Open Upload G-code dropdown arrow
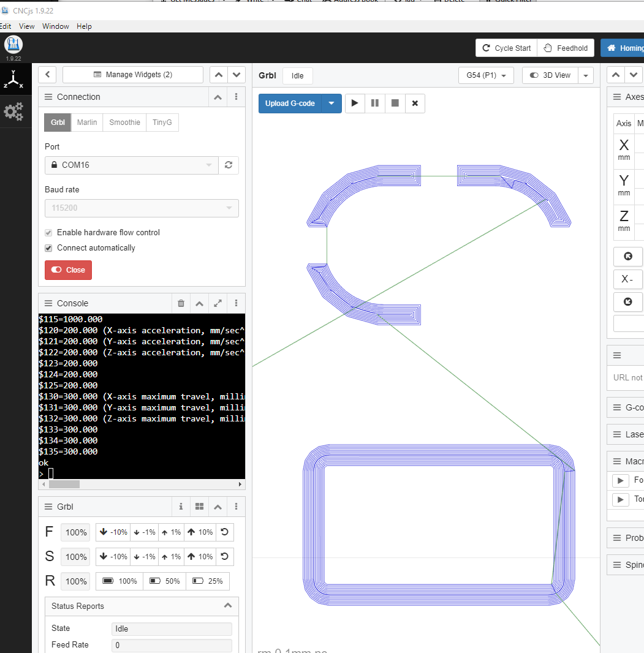This screenshot has width=644, height=653. click(331, 104)
